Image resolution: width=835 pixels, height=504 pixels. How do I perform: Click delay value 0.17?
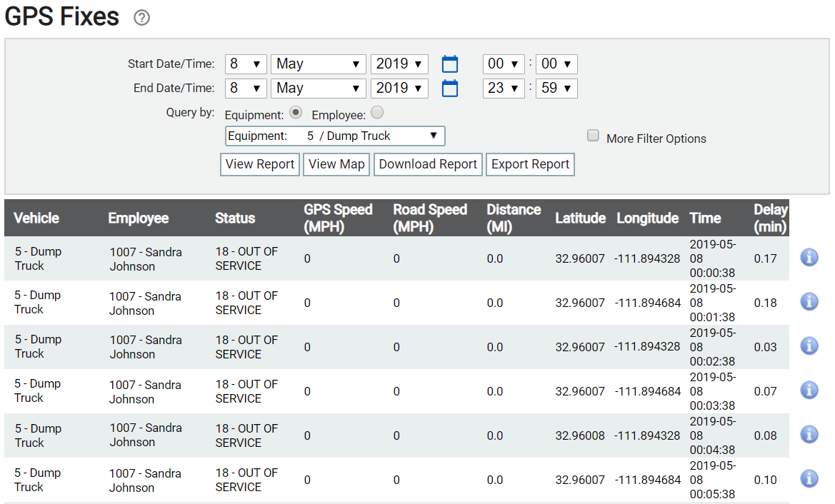(765, 258)
